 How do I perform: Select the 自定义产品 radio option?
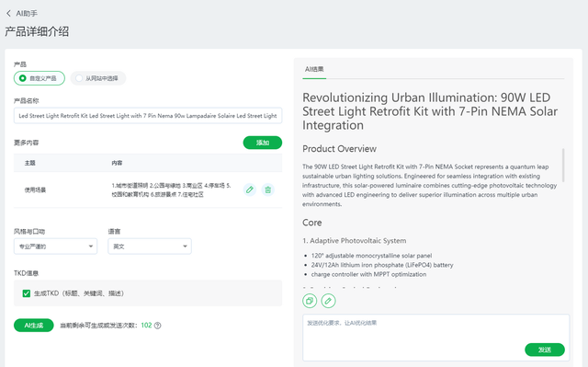pyautogui.click(x=40, y=78)
